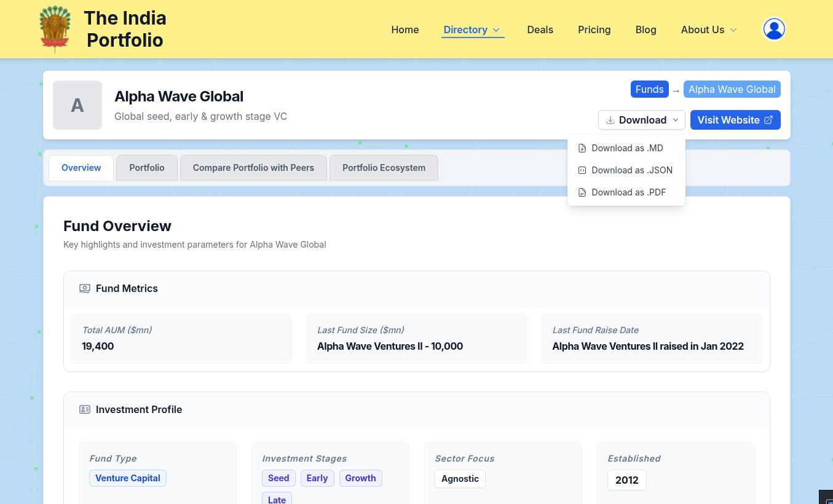833x504 pixels.
Task: Click the 'Established' label
Action: 634,459
